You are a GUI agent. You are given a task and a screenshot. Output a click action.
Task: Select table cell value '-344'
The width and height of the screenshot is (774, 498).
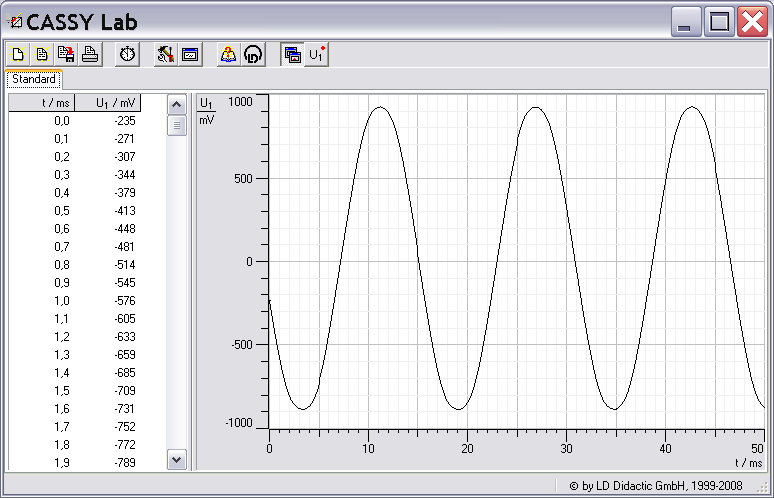[x=124, y=175]
